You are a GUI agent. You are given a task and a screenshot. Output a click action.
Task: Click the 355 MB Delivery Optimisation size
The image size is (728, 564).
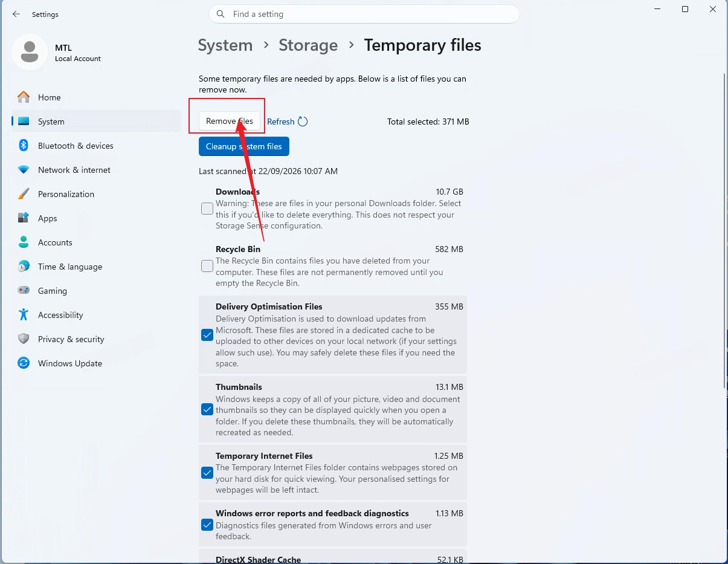[449, 306]
